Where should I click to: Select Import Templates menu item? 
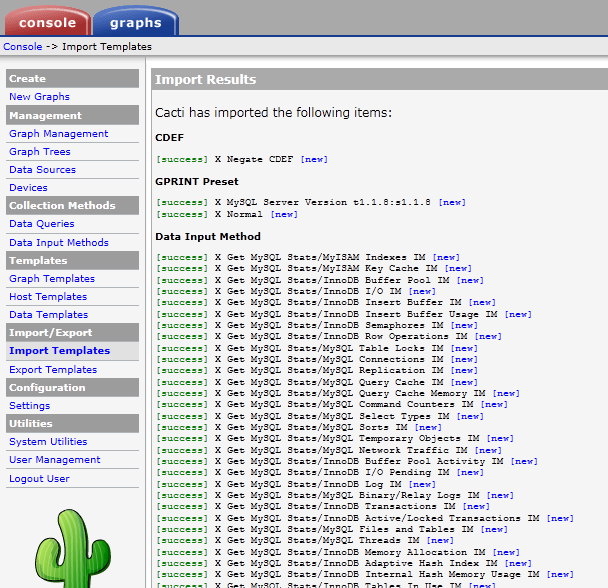(60, 351)
